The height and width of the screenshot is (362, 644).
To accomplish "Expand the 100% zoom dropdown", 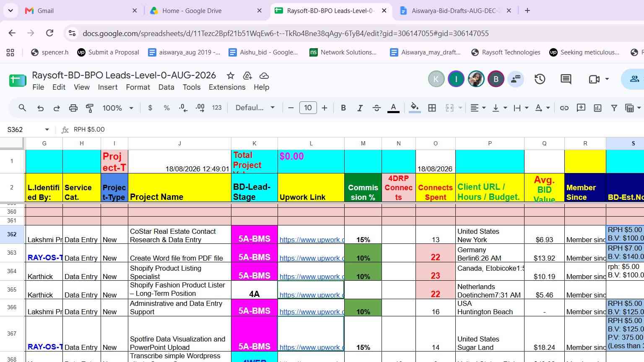I will point(118,108).
